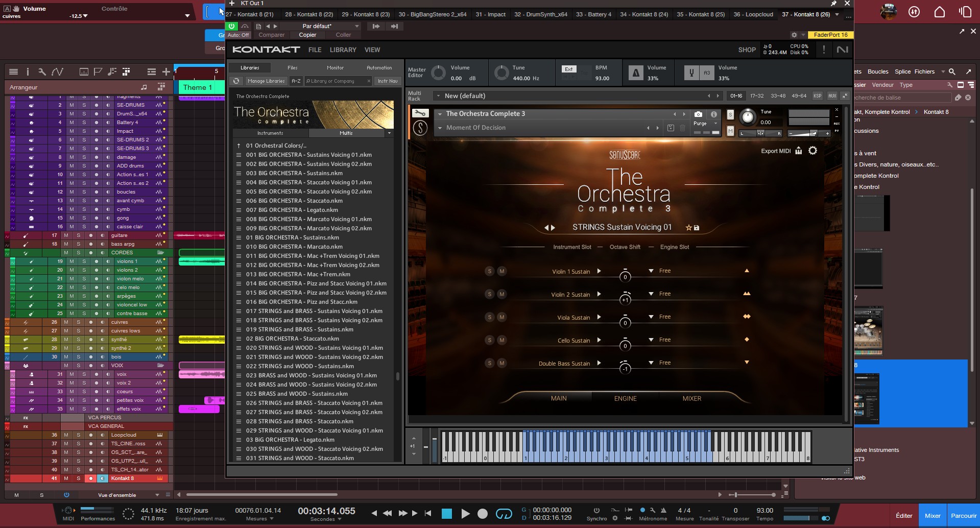Open the LIBRARY menu in Kontakt
This screenshot has width=980, height=528.
[343, 50]
